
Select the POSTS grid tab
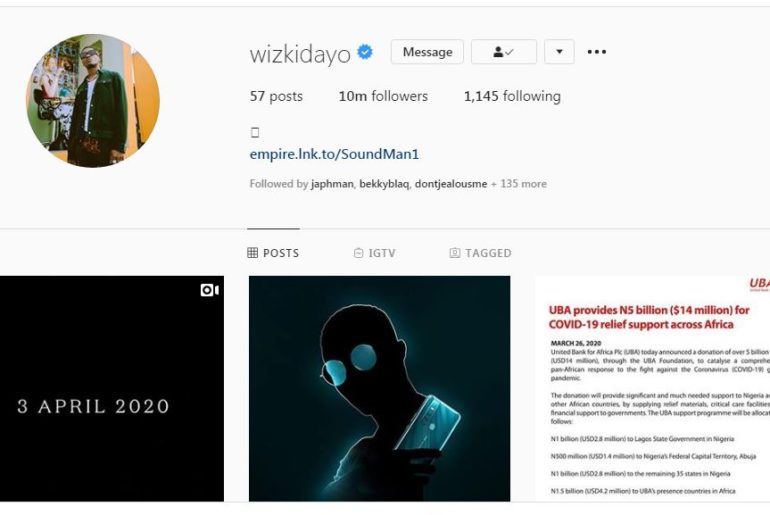pyautogui.click(x=273, y=253)
